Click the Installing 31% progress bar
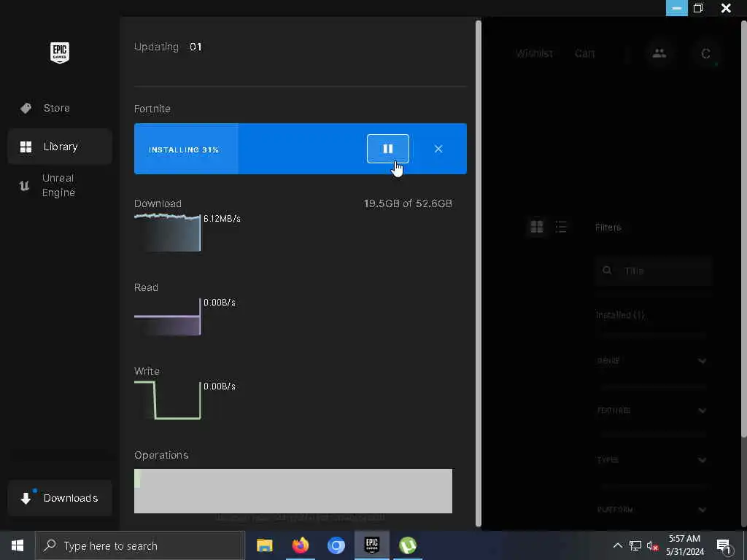747x560 pixels. coord(300,149)
